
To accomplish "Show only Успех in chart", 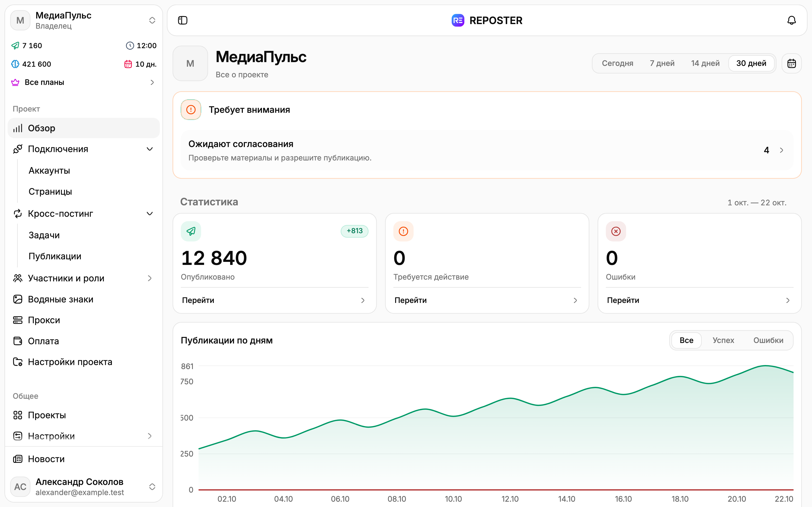I will [723, 340].
